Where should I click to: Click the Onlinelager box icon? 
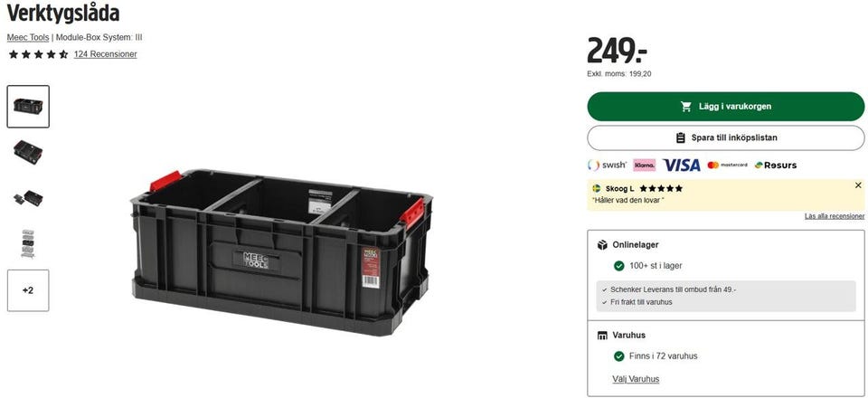click(602, 244)
